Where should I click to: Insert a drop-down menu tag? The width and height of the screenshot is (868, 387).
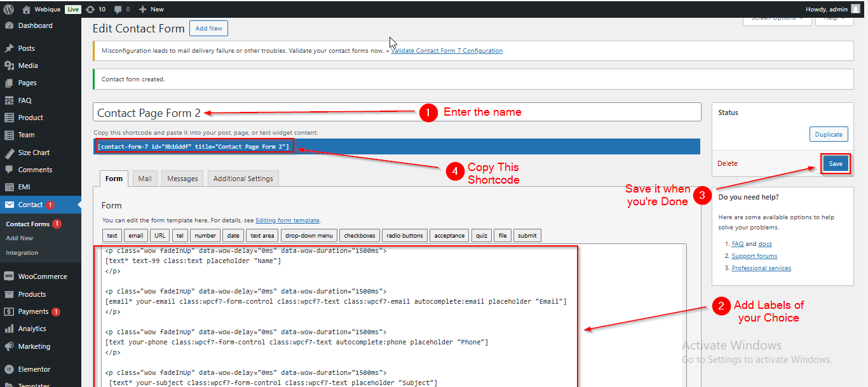click(x=309, y=236)
